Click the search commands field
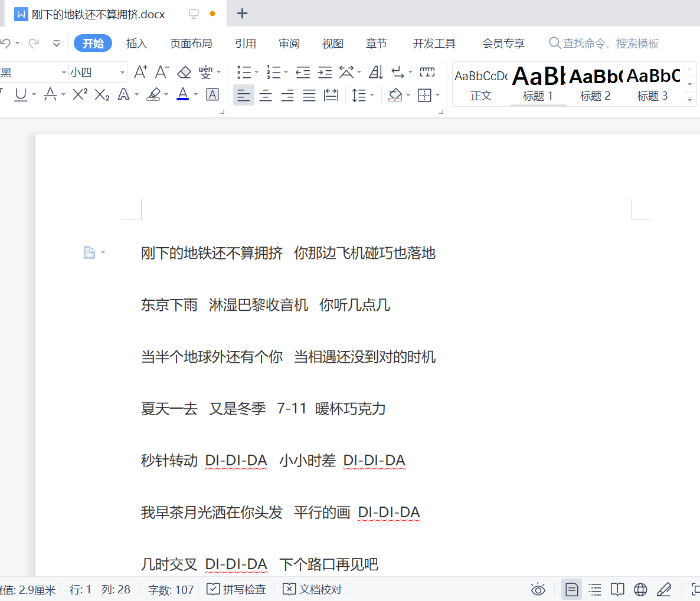Viewport: 700px width, 601px height. click(x=604, y=43)
